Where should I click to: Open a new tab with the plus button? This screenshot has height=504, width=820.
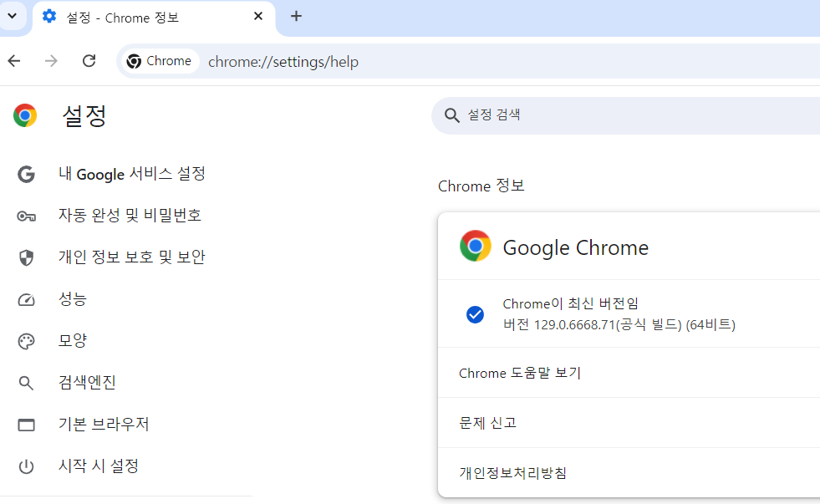pos(296,16)
